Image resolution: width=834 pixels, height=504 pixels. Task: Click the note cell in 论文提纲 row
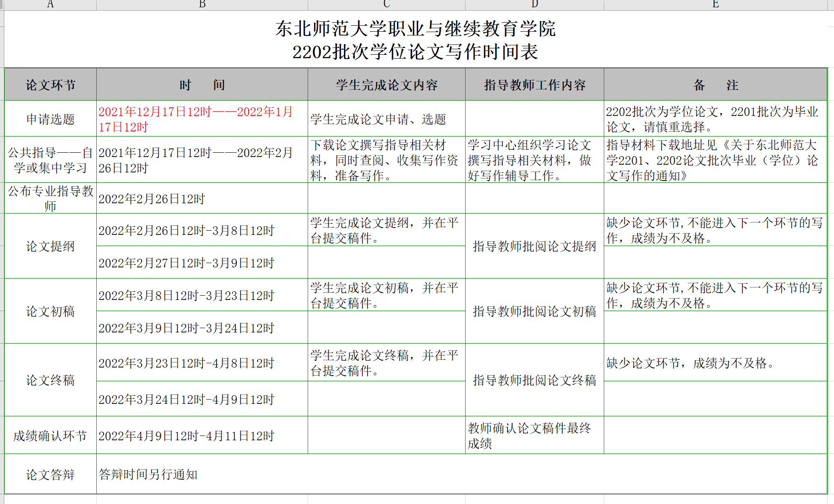point(715,230)
